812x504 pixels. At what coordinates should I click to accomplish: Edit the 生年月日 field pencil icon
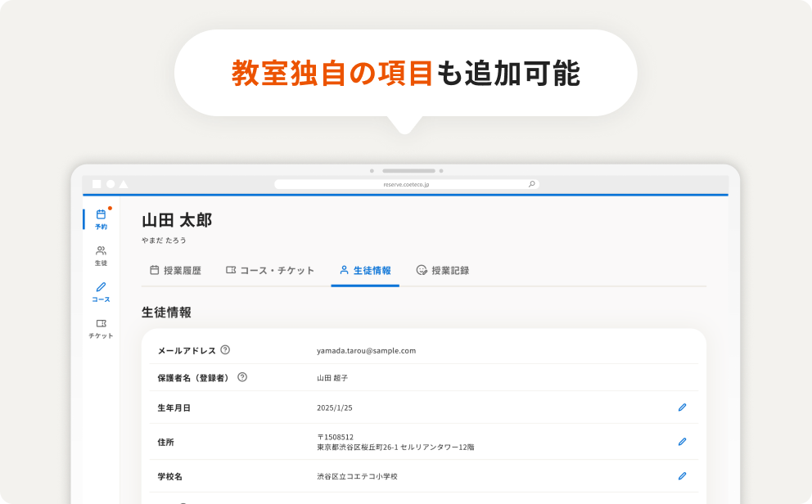tap(682, 407)
